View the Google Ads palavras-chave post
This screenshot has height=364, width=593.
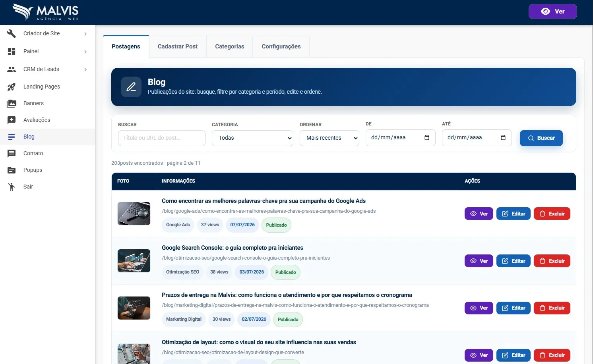[479, 214]
